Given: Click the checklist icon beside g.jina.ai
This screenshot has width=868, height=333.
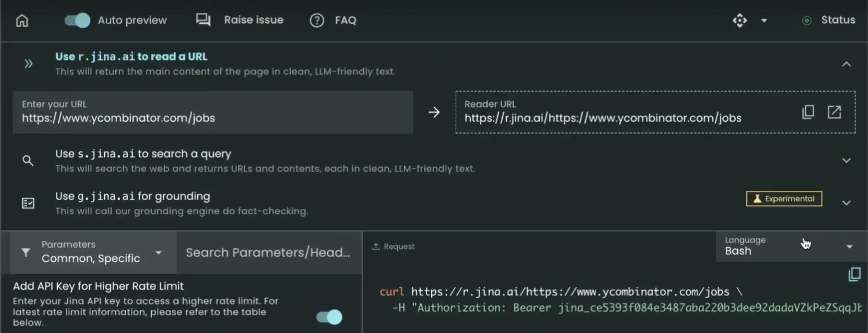Looking at the screenshot, I should [x=28, y=203].
